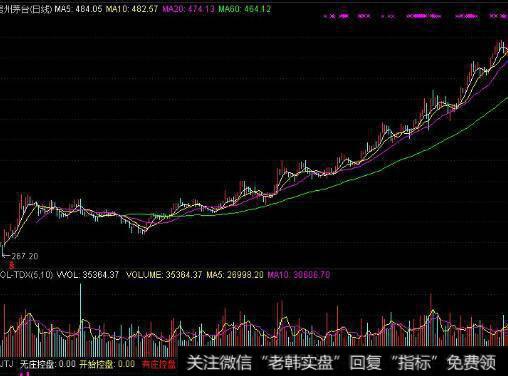Click the VVOL: 35364.37 value
Viewport: 508px width, 376px height.
tap(88, 275)
